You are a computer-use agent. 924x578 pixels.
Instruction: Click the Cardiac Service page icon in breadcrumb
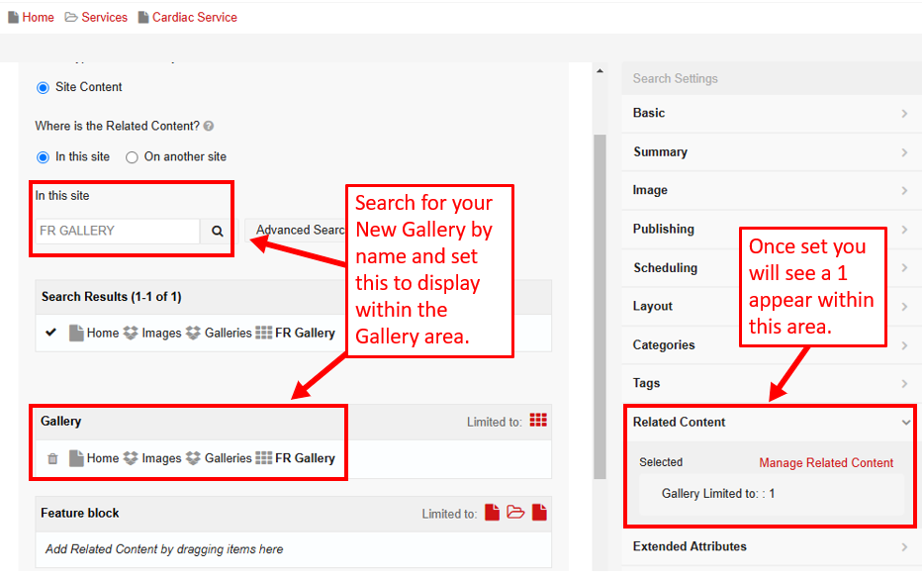click(x=143, y=17)
